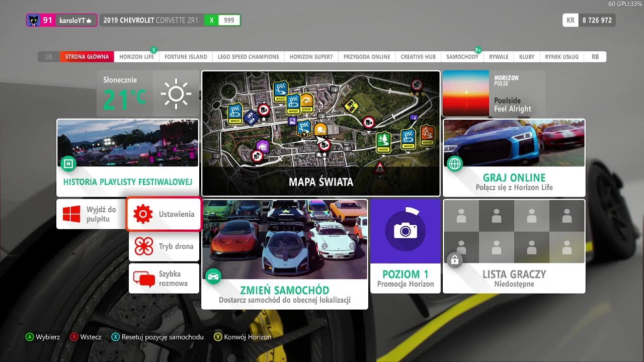This screenshot has width=644, height=362.
Task: Open the Mapa Świata map tile
Action: 321,133
